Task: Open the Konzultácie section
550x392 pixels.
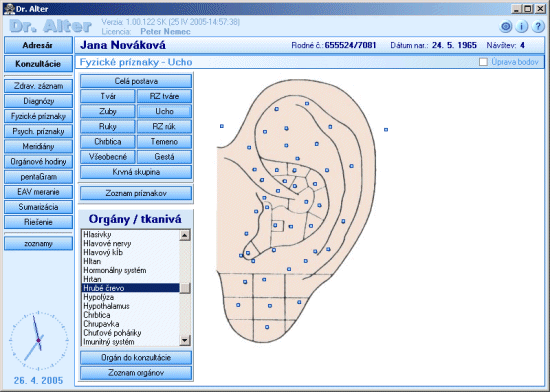Action: pos(38,64)
